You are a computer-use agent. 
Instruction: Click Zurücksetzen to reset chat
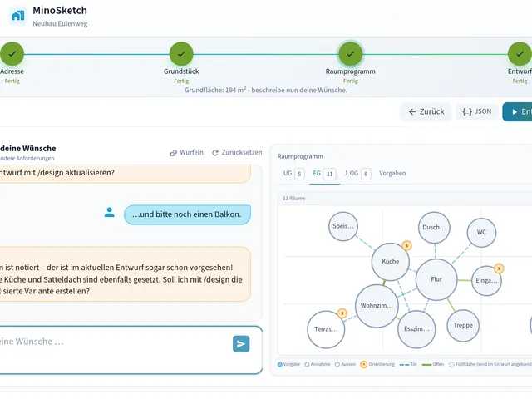pyautogui.click(x=237, y=153)
